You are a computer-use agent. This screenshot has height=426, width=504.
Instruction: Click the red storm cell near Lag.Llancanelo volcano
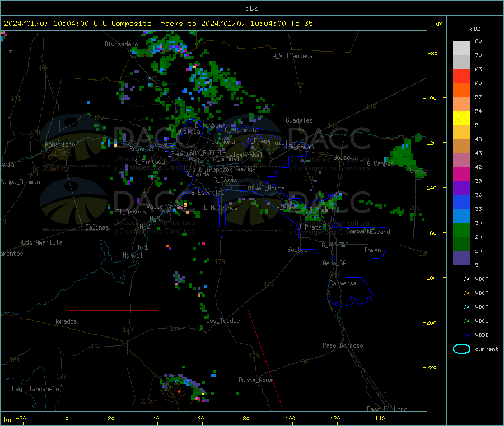(x=179, y=392)
